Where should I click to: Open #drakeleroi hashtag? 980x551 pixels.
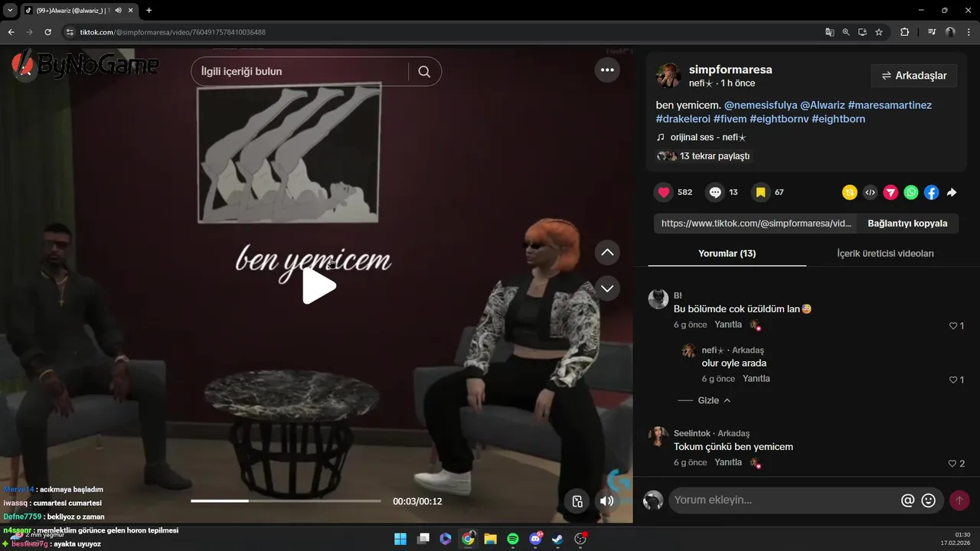click(683, 119)
